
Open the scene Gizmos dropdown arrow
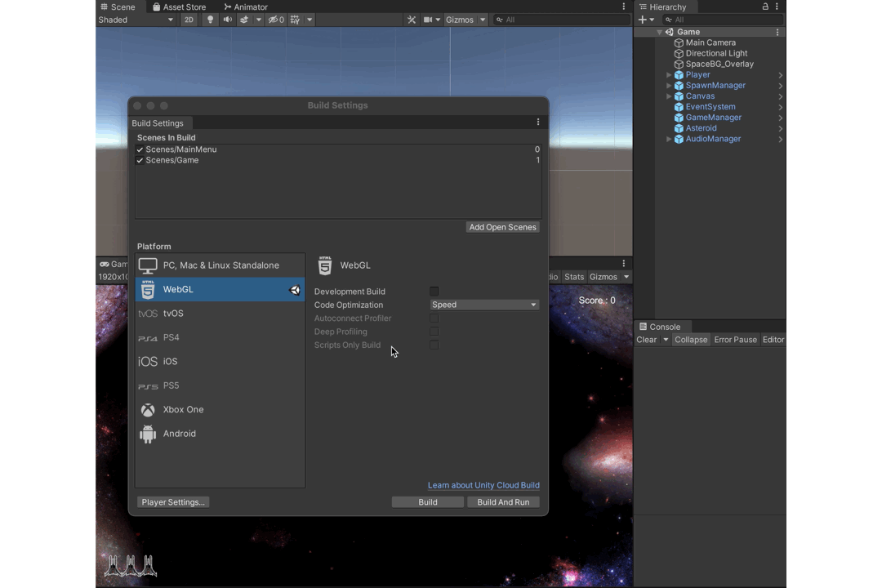[483, 20]
